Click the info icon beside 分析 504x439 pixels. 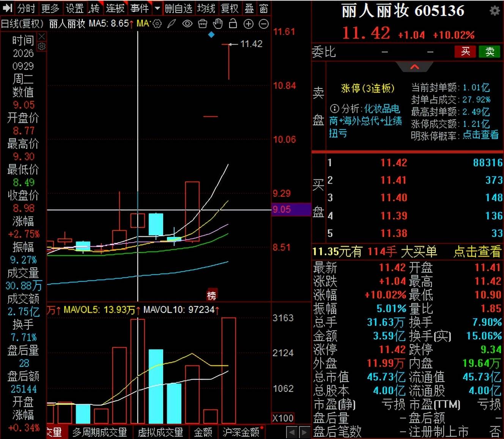(334, 109)
